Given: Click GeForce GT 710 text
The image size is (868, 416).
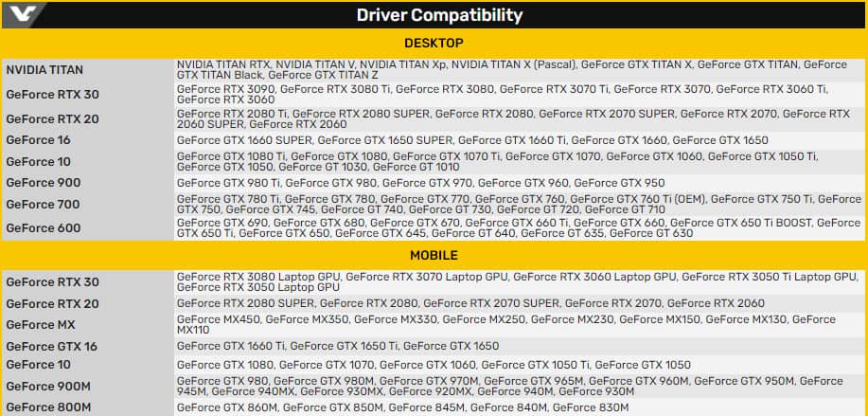Looking at the screenshot, I should (x=625, y=210).
